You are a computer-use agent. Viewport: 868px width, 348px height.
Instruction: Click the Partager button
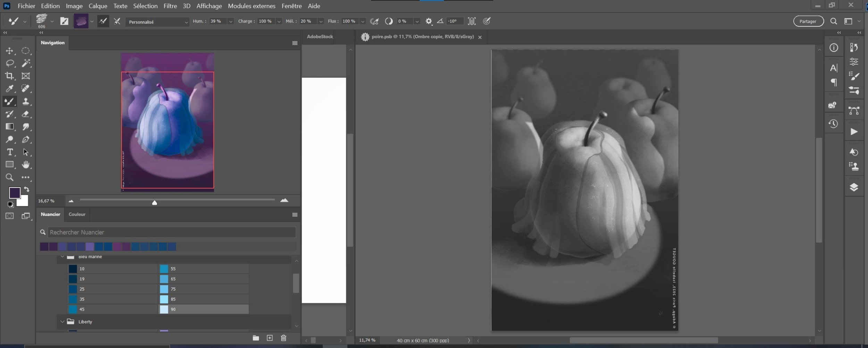[808, 22]
